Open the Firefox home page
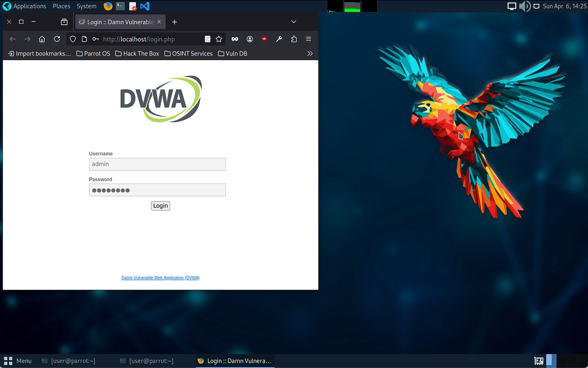The image size is (588, 368). pyautogui.click(x=42, y=39)
